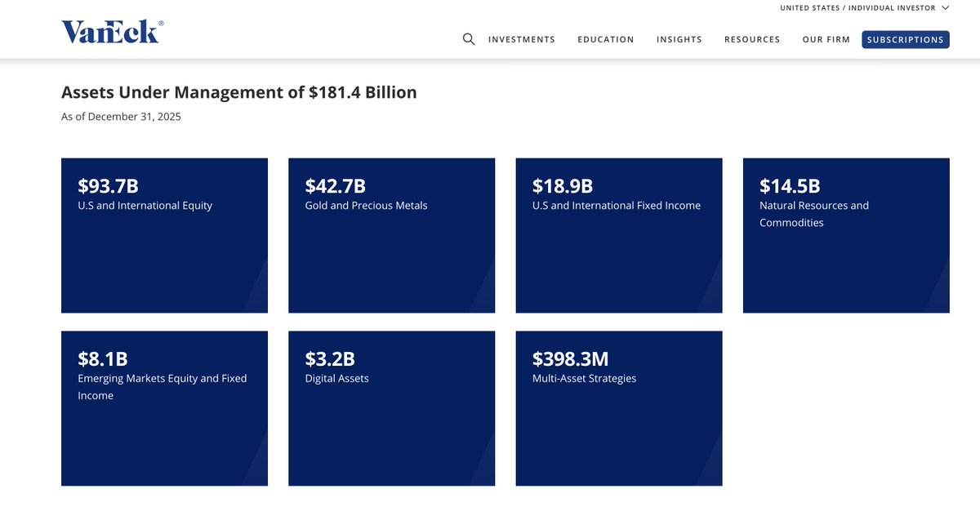Image resolution: width=980 pixels, height=507 pixels.
Task: Click the Assets Under Management heading
Action: (x=239, y=92)
